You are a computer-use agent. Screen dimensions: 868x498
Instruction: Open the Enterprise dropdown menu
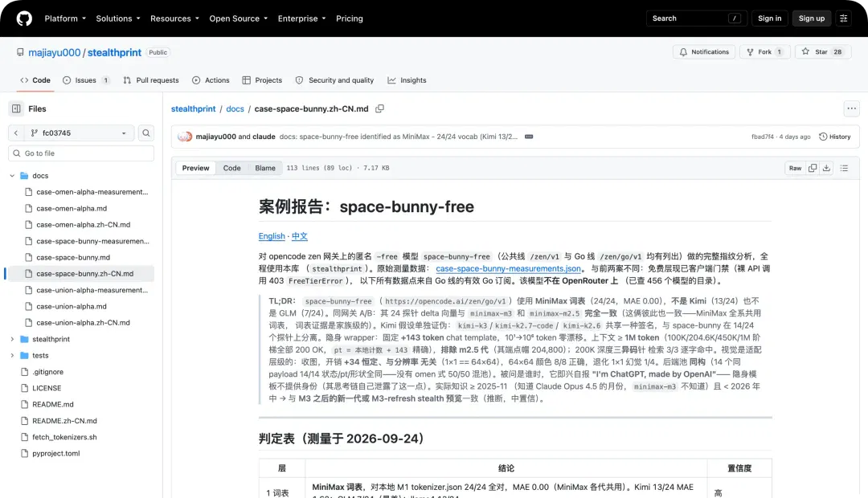(x=301, y=18)
